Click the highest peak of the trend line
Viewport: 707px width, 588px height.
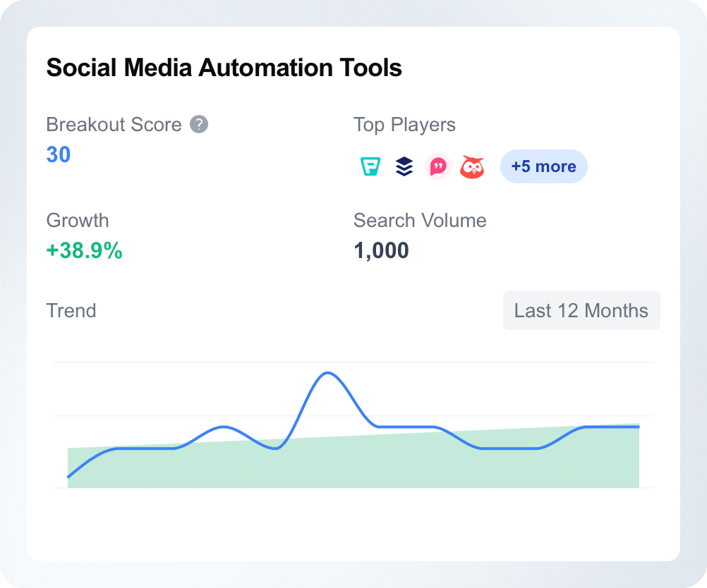point(327,373)
